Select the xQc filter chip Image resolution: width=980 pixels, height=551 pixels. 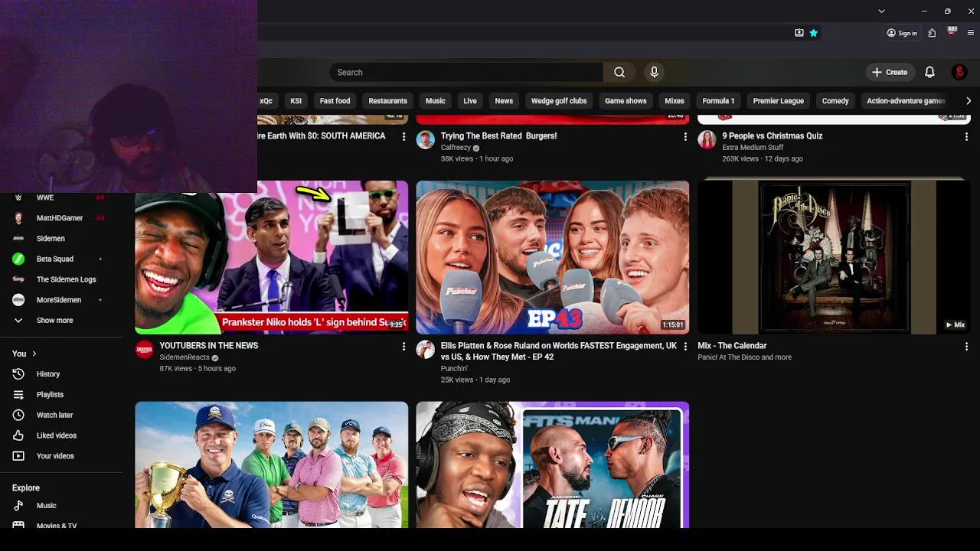(266, 101)
